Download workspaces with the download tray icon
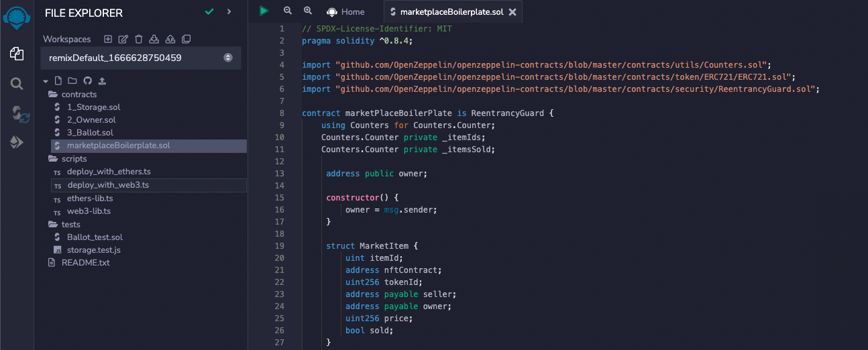This screenshot has height=350, width=868. point(154,40)
